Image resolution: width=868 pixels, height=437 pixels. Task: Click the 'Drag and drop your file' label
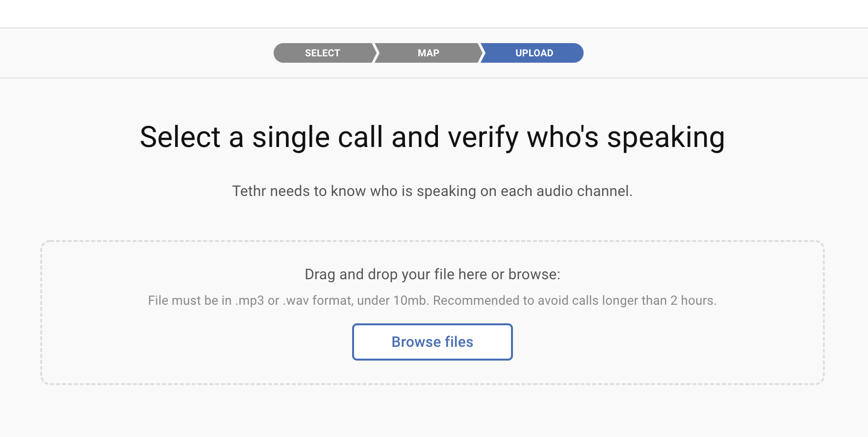pyautogui.click(x=432, y=274)
